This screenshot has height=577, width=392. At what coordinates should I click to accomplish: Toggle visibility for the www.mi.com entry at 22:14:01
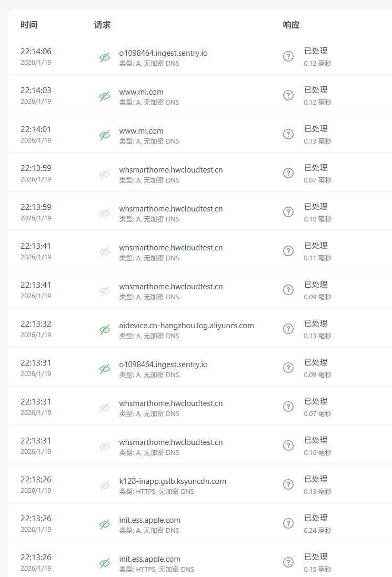pos(105,134)
